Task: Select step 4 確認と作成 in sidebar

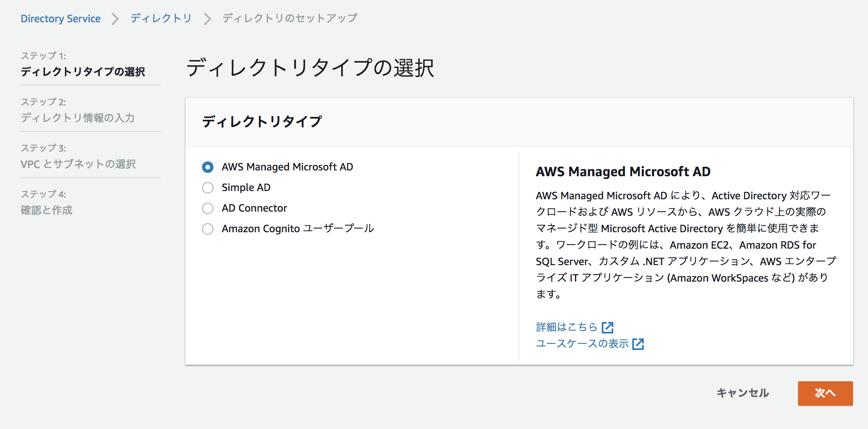Action: 47,210
